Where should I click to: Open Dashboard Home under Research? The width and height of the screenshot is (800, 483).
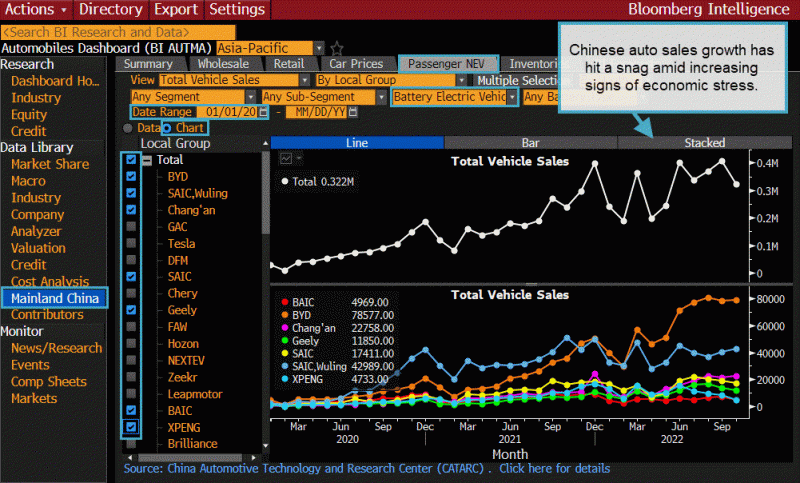point(55,81)
